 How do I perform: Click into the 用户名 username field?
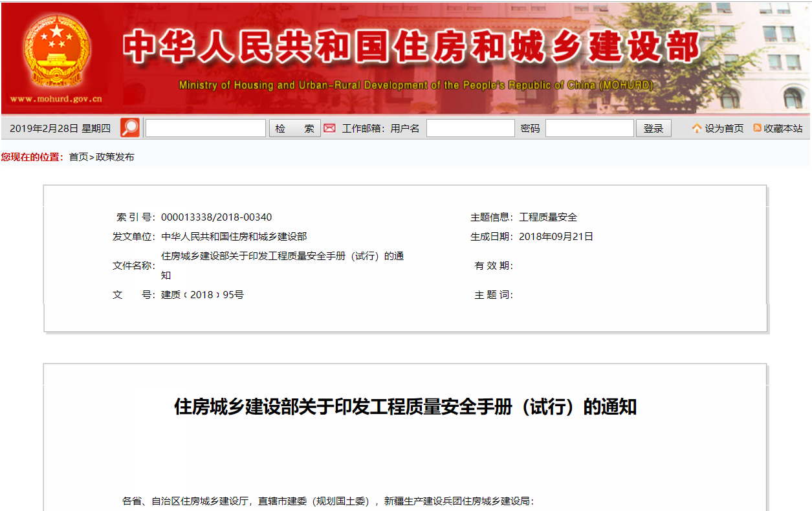(470, 128)
